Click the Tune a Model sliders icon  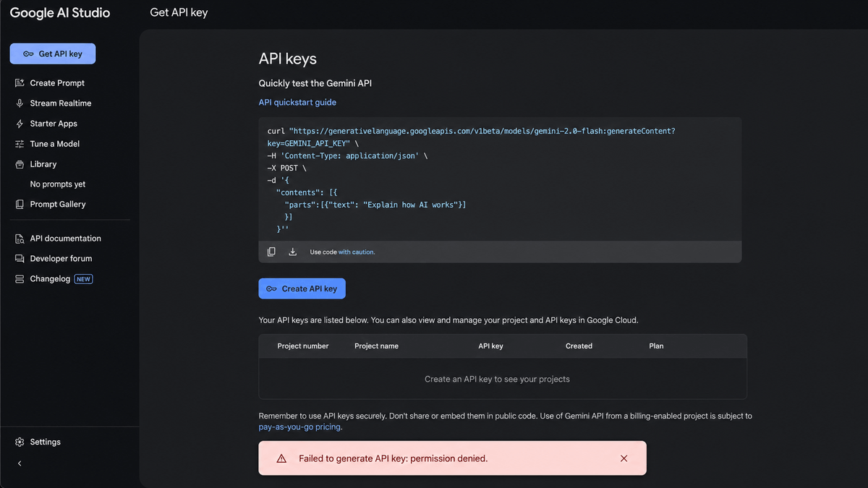pyautogui.click(x=20, y=144)
